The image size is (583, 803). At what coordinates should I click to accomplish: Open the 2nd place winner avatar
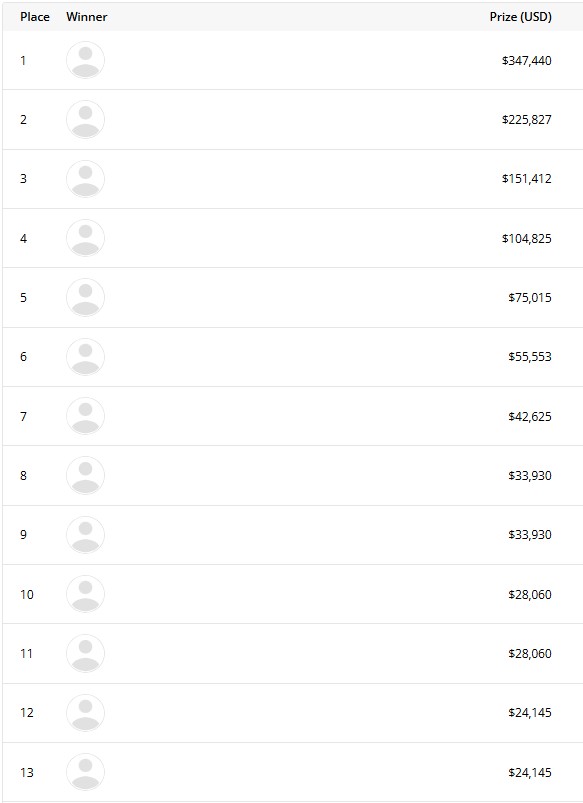pyautogui.click(x=86, y=120)
